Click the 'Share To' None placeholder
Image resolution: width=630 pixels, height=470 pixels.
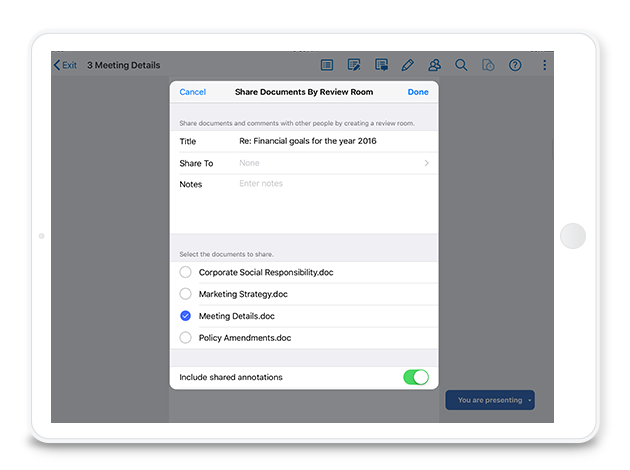pos(249,163)
